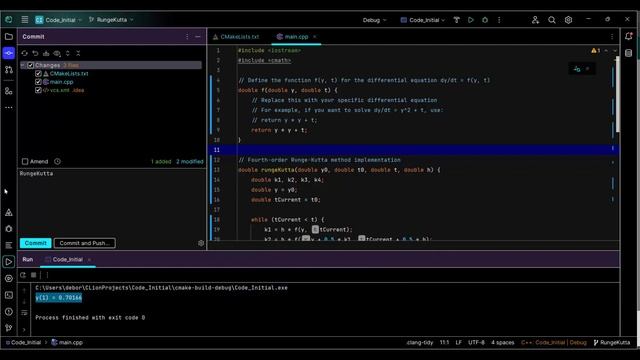Image resolution: width=640 pixels, height=360 pixels.
Task: Toggle the Changes root checkbox
Action: 31,65
